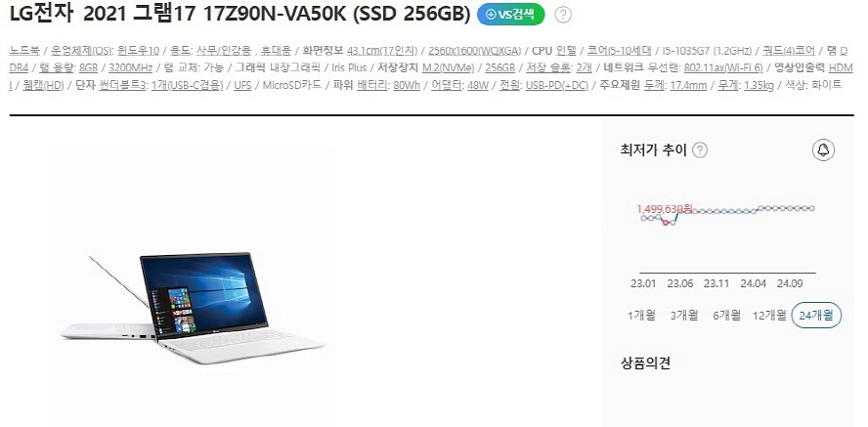Click the 2560x1600(WQXGA) resolution link

pos(474,51)
